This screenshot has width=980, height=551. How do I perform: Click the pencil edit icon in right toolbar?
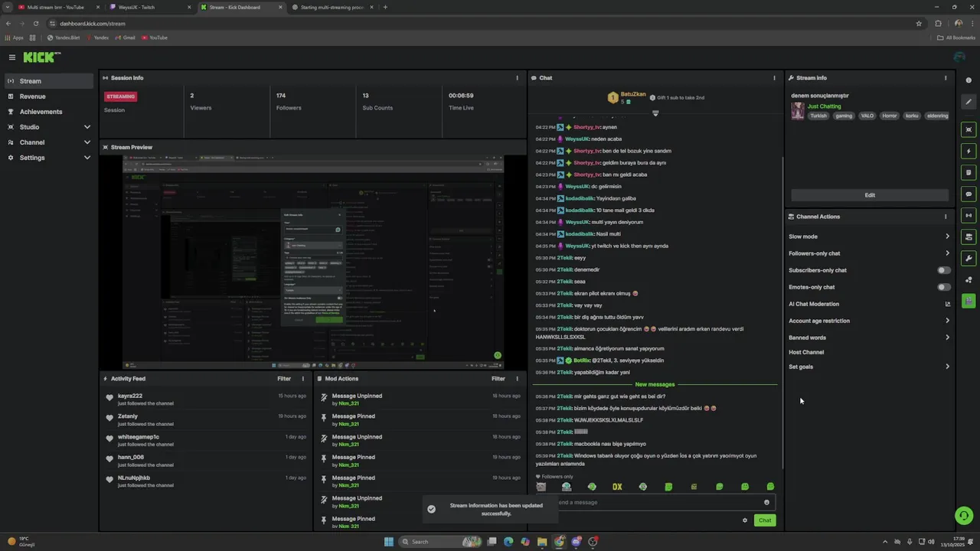[969, 102]
